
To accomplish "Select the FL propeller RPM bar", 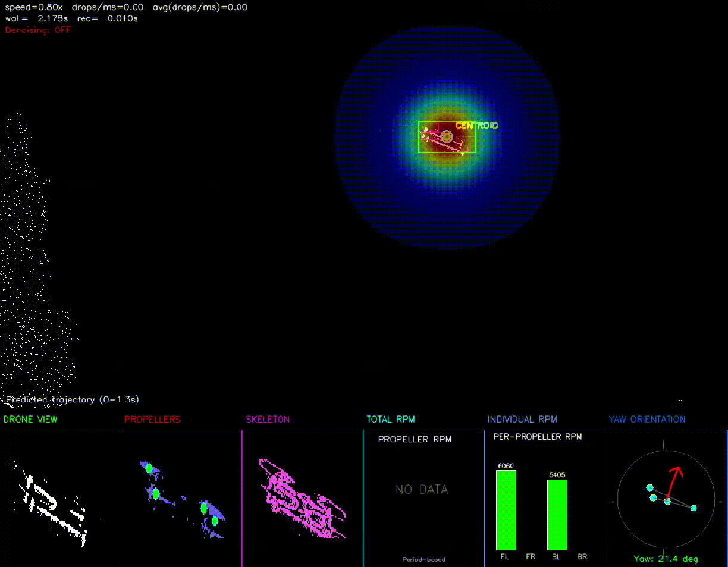I will pos(505,508).
